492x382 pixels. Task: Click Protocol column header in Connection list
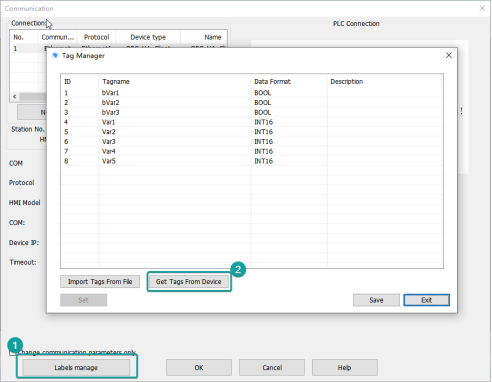[96, 37]
